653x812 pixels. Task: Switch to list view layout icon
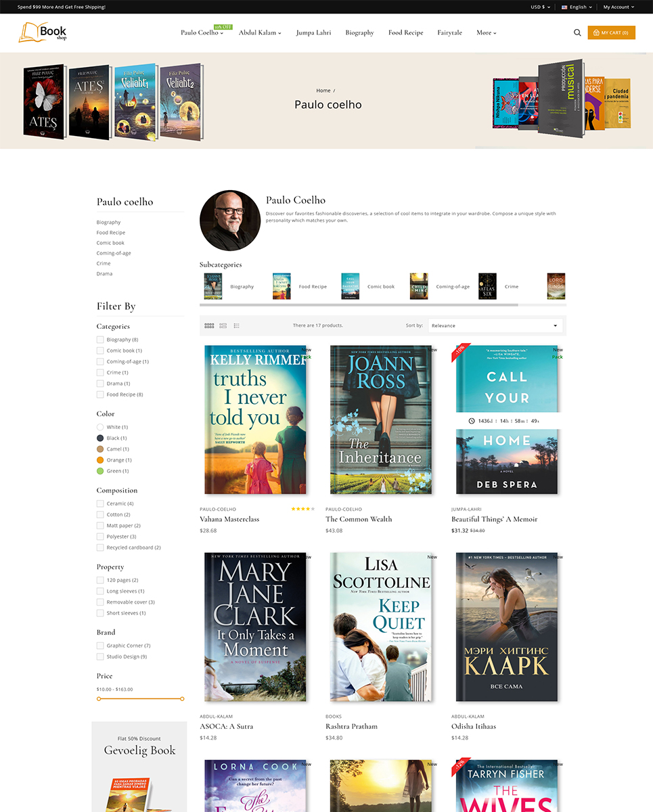tap(223, 325)
